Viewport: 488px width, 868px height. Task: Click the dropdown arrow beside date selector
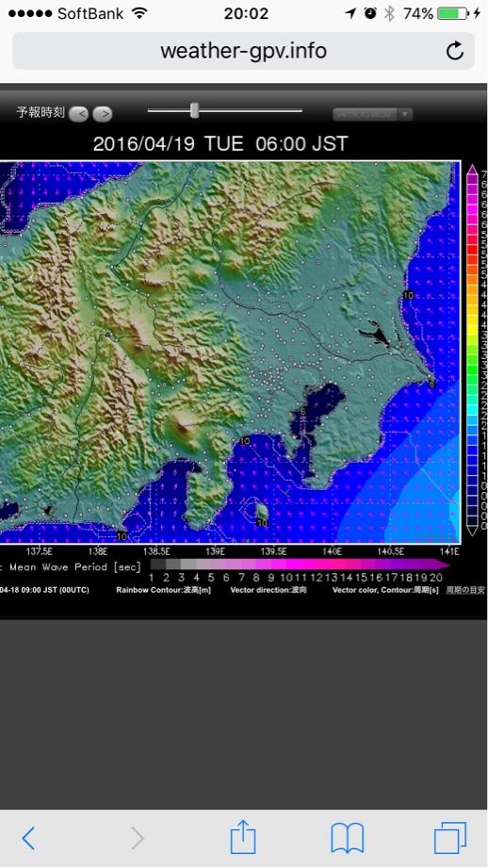(405, 114)
